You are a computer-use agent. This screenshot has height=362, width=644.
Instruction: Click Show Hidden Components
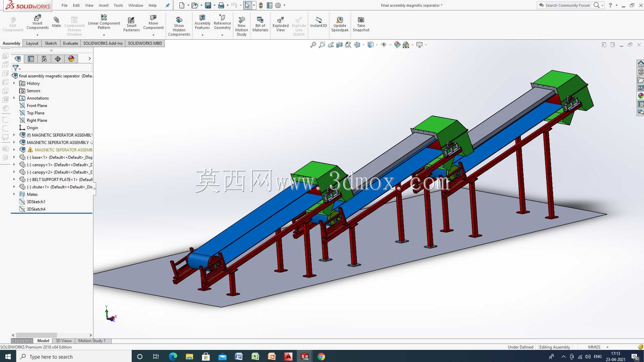[x=179, y=26]
